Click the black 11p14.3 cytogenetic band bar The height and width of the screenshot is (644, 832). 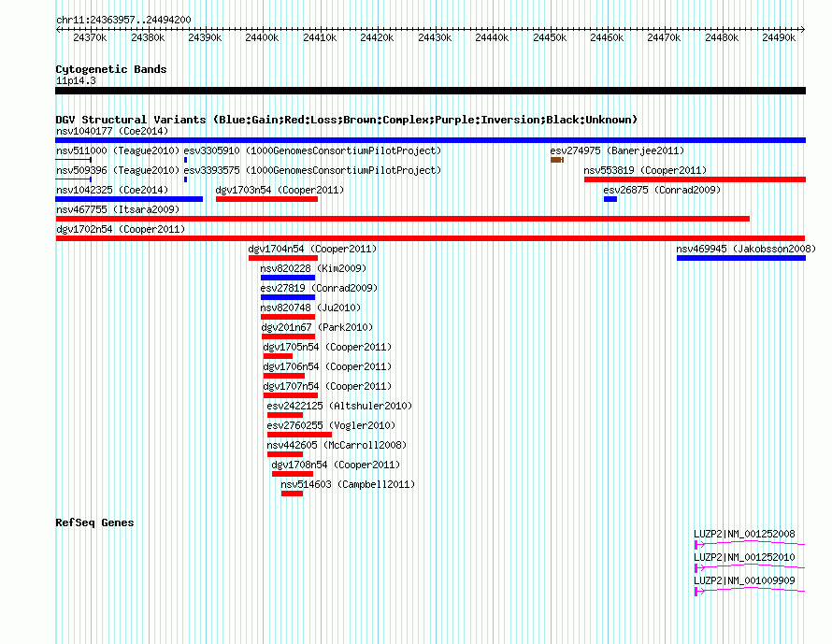(x=430, y=91)
